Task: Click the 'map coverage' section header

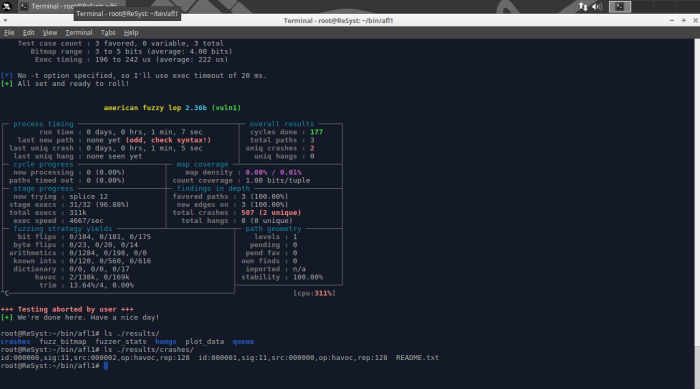Action: click(202, 164)
